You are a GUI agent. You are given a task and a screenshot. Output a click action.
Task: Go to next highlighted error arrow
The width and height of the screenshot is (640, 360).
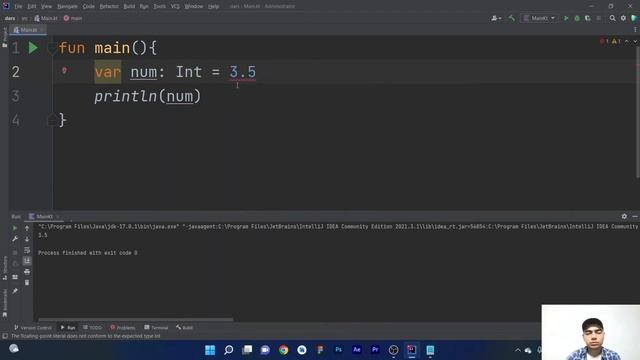[x=635, y=41]
